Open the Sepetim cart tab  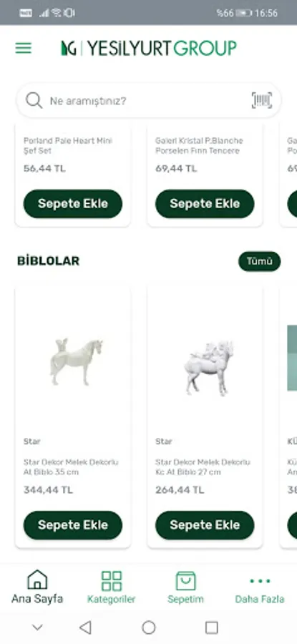(x=185, y=587)
